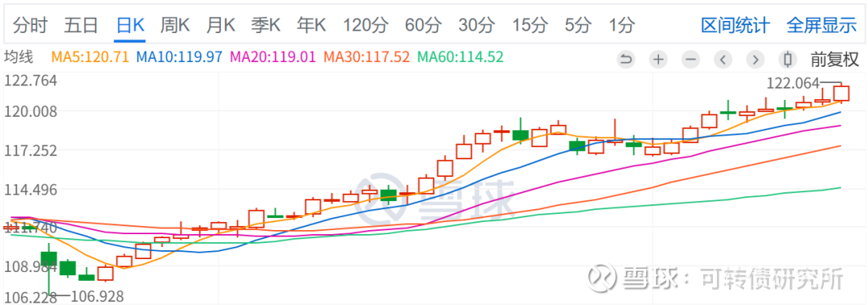Switch to 分时 tab
Image resolution: width=868 pixels, height=305 pixels.
[x=31, y=25]
